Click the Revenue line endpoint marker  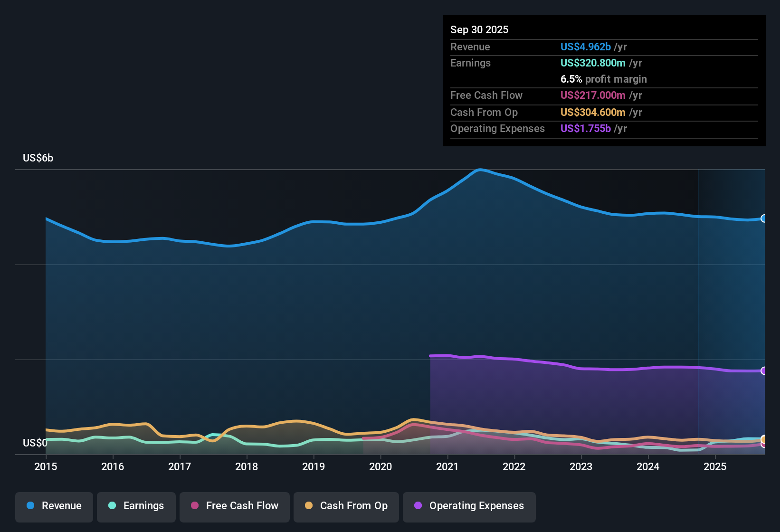[764, 218]
